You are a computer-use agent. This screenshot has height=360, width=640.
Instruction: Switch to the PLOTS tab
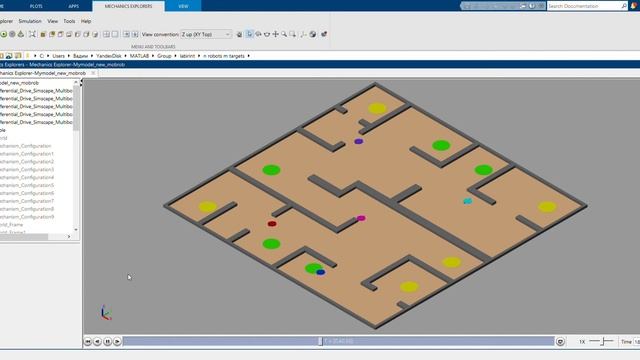pos(36,6)
